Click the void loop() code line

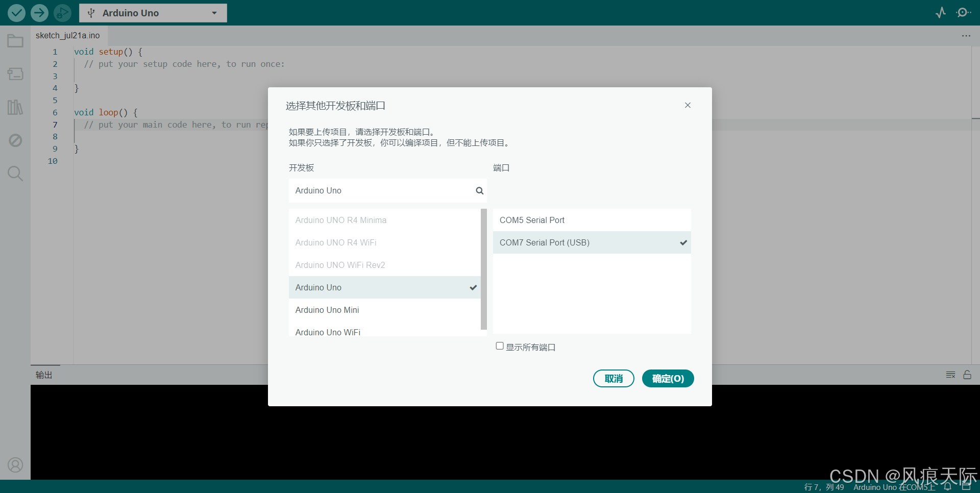106,112
